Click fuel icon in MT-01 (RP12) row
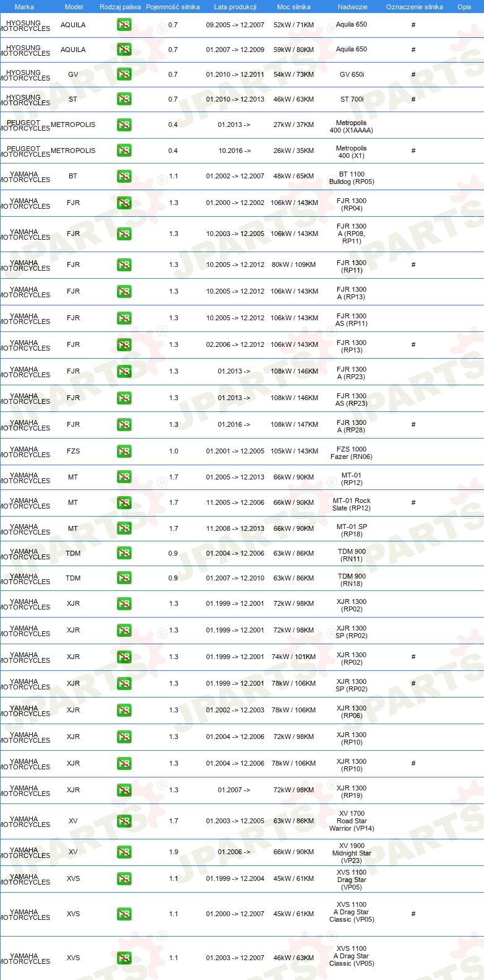The width and height of the screenshot is (484, 980). pyautogui.click(x=124, y=478)
